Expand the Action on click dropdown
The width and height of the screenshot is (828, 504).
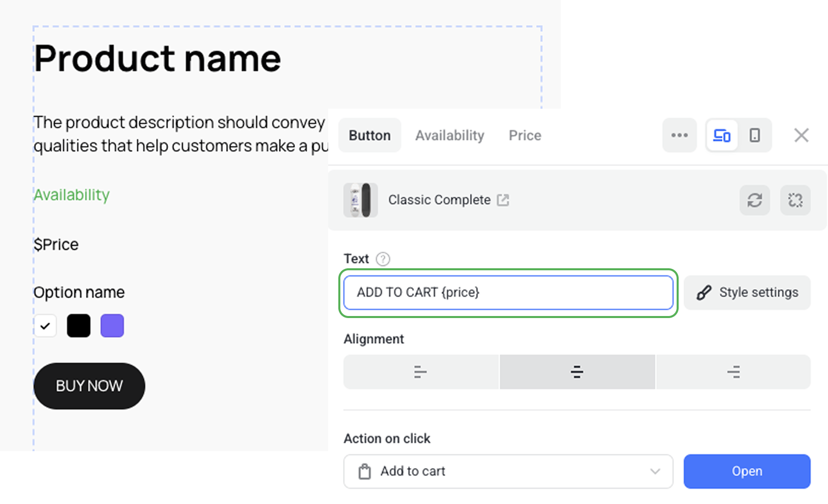508,471
